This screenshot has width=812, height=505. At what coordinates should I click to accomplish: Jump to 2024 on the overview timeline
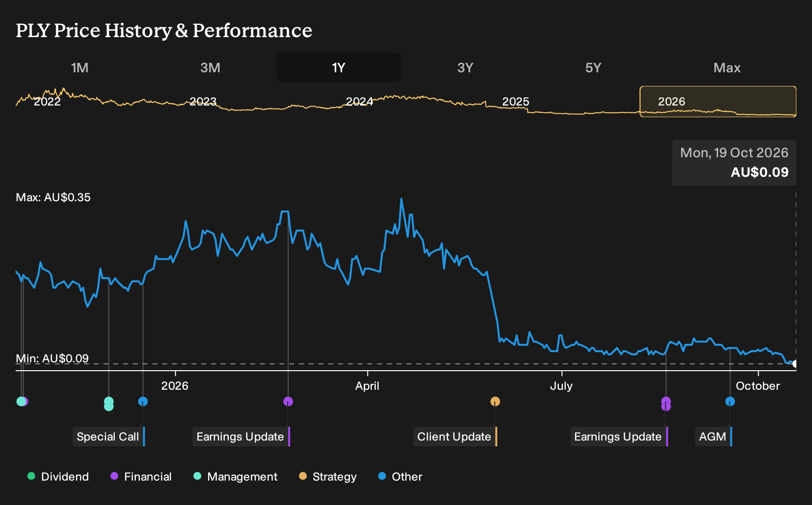coord(360,102)
